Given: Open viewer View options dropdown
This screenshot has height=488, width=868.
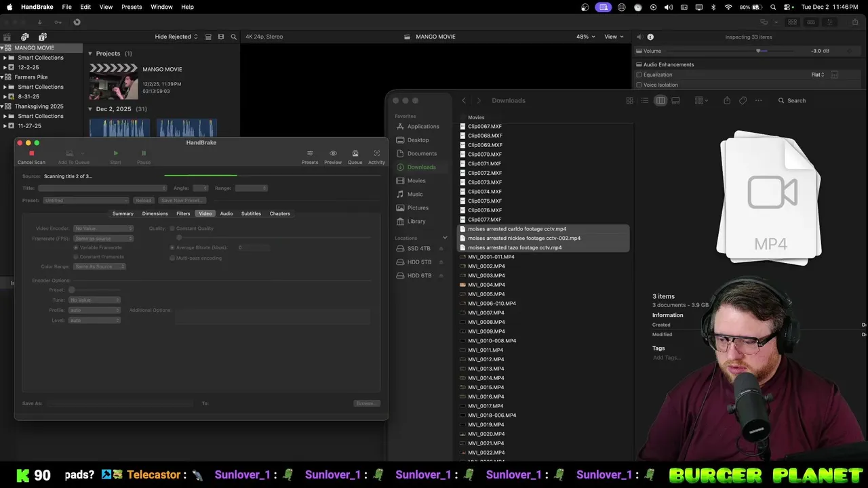Looking at the screenshot, I should click(614, 37).
